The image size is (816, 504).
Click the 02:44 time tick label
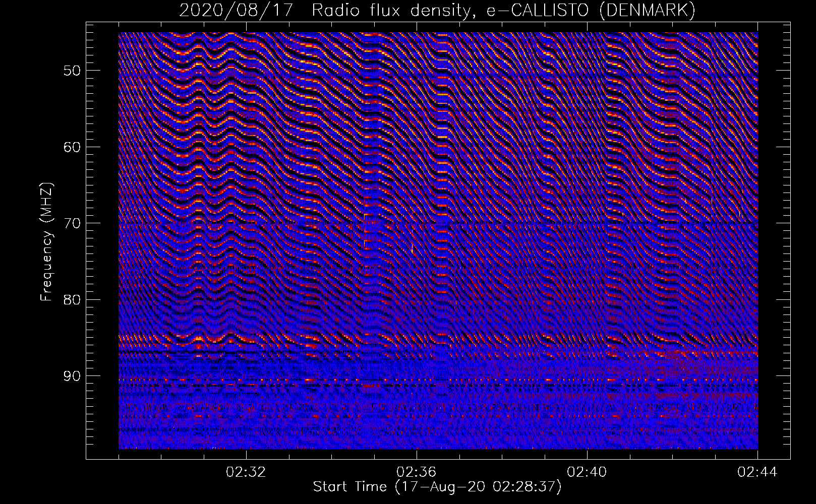pos(757,472)
